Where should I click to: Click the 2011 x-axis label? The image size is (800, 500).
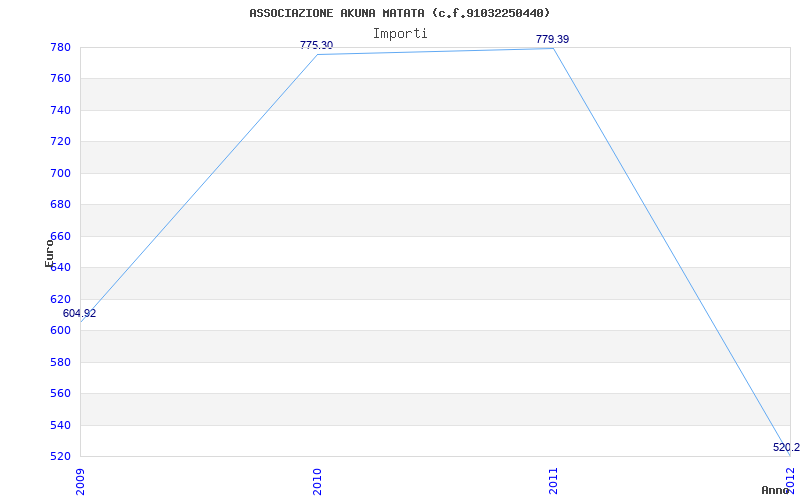[553, 481]
